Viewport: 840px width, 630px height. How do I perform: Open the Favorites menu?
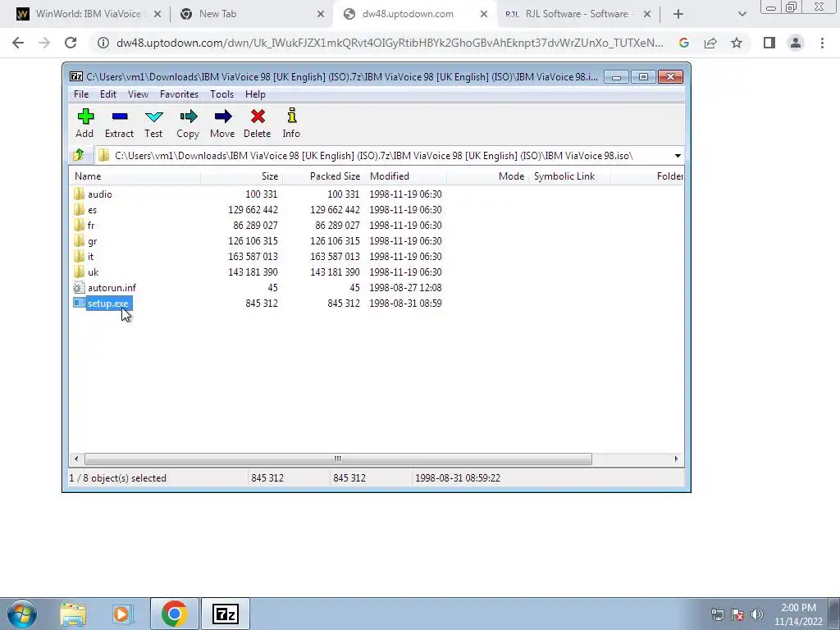point(179,94)
